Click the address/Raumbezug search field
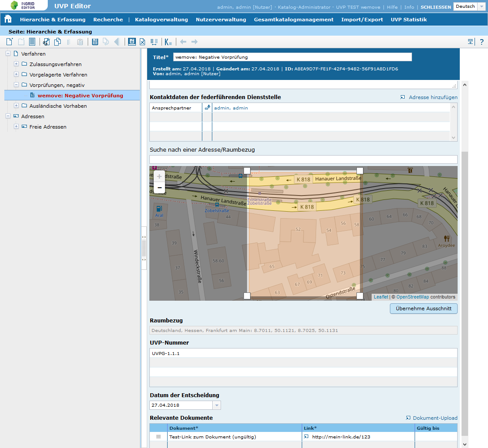Screen dimensions: 488x448 point(303,159)
